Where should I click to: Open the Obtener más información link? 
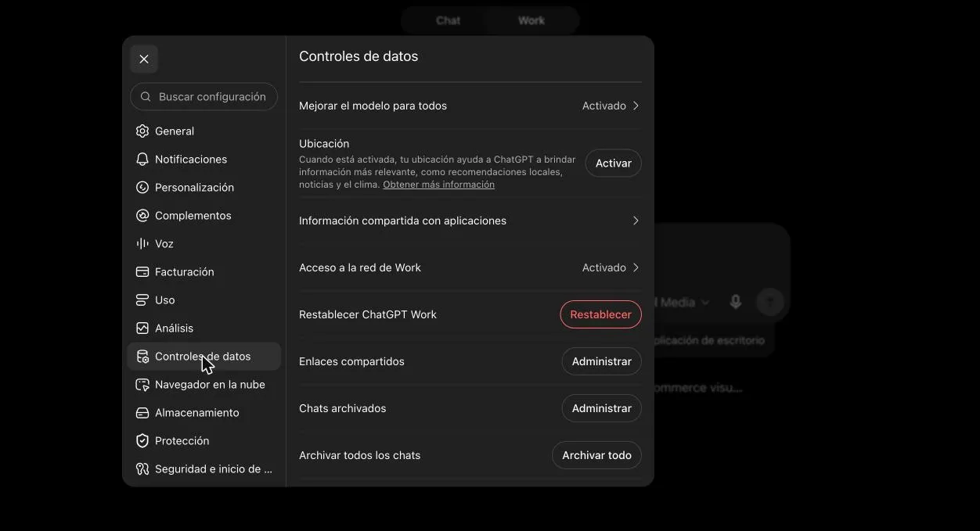[438, 185]
